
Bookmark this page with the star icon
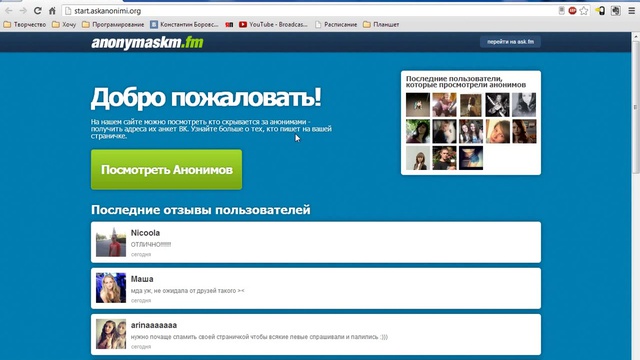(584, 11)
